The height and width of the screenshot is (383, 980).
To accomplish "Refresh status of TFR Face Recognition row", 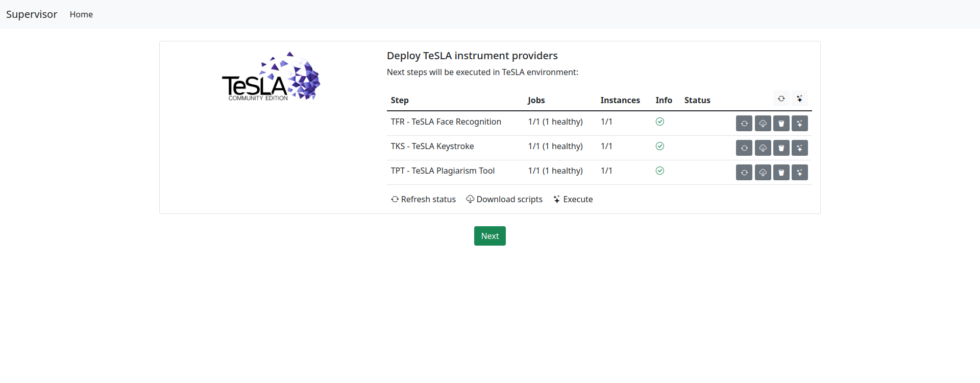I will tap(744, 124).
